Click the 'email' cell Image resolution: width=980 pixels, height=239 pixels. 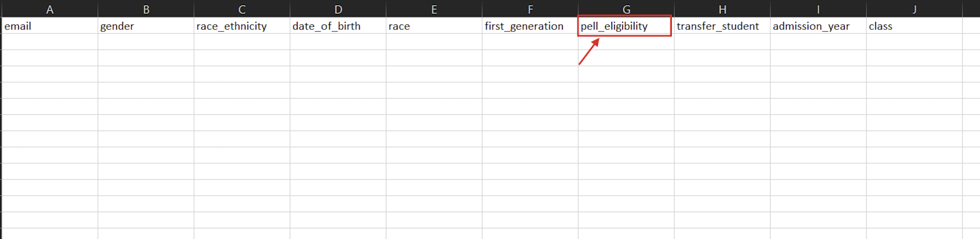pos(50,26)
